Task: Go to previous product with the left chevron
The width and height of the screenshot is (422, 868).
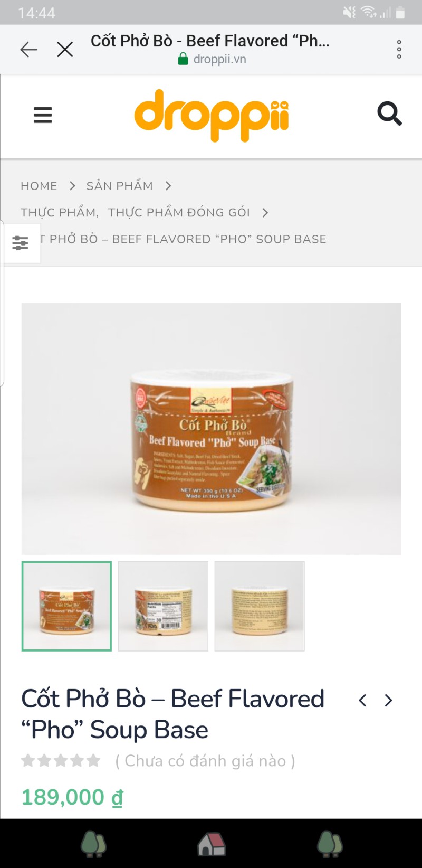Action: pyautogui.click(x=362, y=701)
